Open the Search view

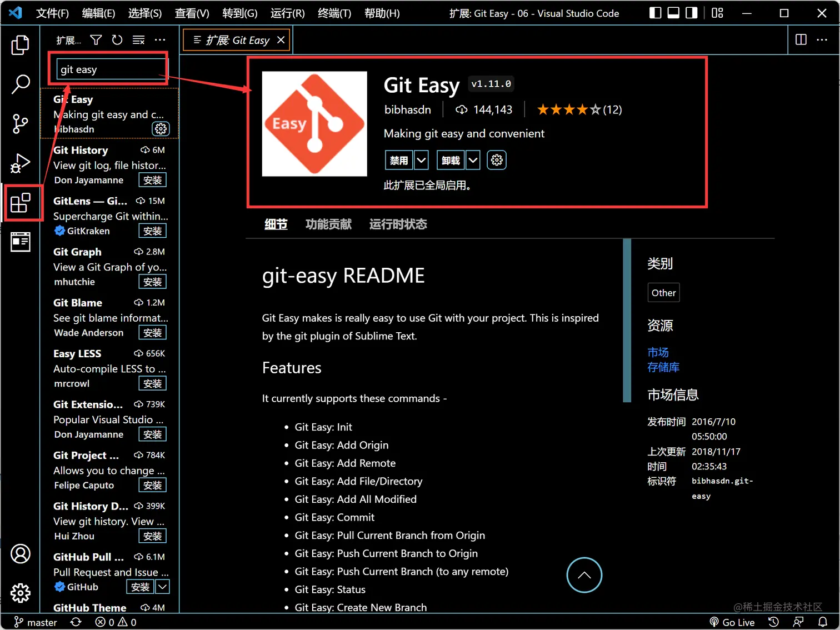pos(21,84)
